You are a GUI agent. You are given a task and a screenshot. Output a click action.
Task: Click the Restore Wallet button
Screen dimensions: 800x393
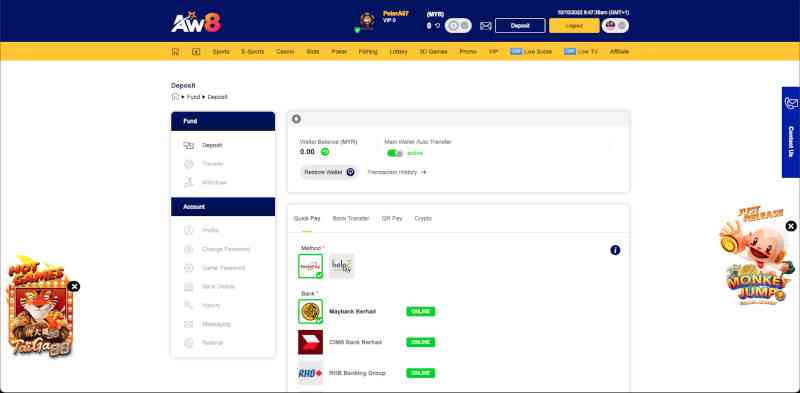coord(329,173)
